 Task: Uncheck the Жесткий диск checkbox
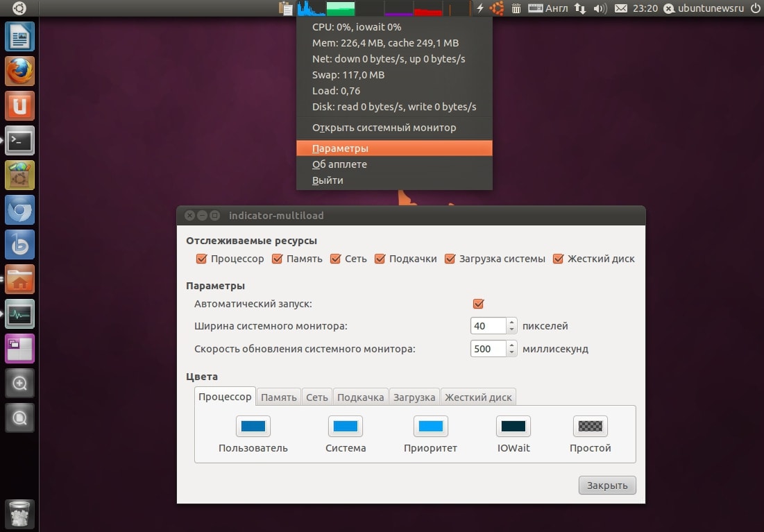pos(559,259)
